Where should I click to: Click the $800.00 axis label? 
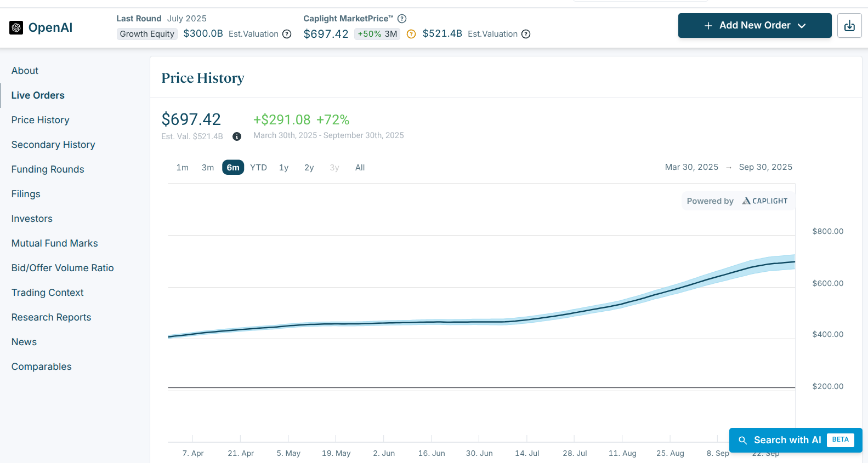click(x=828, y=231)
